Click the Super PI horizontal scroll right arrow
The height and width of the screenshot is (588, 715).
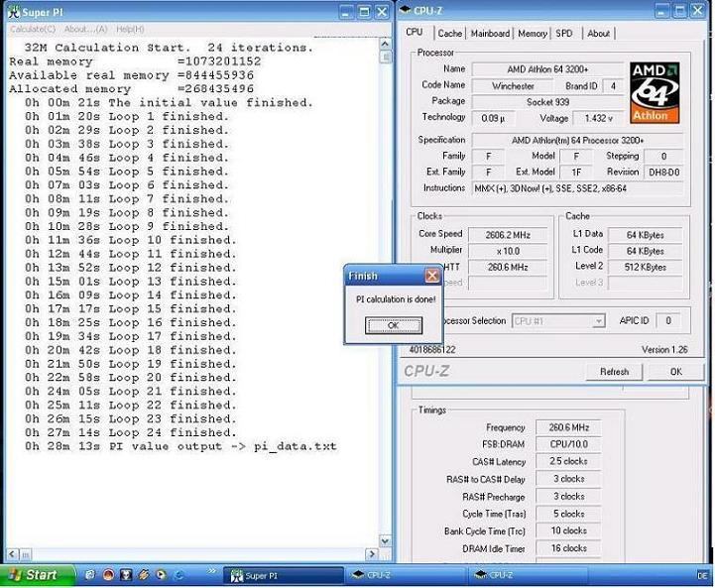(372, 554)
